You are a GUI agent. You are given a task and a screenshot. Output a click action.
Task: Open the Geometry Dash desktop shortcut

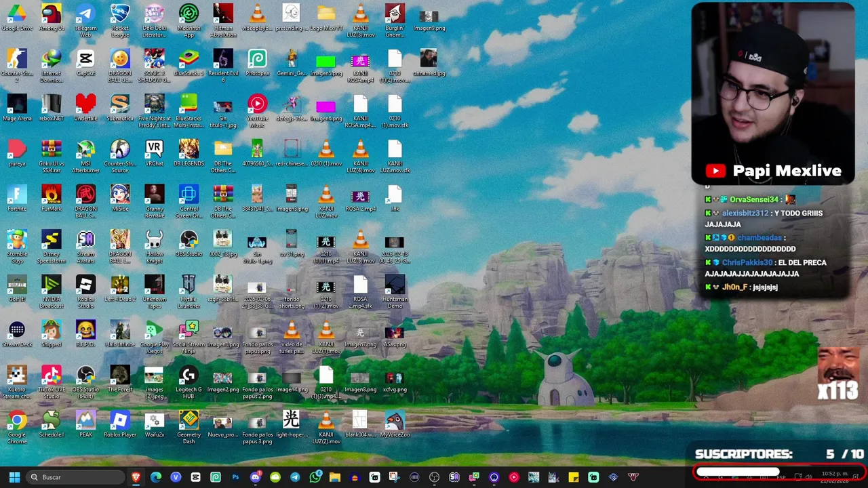point(189,428)
